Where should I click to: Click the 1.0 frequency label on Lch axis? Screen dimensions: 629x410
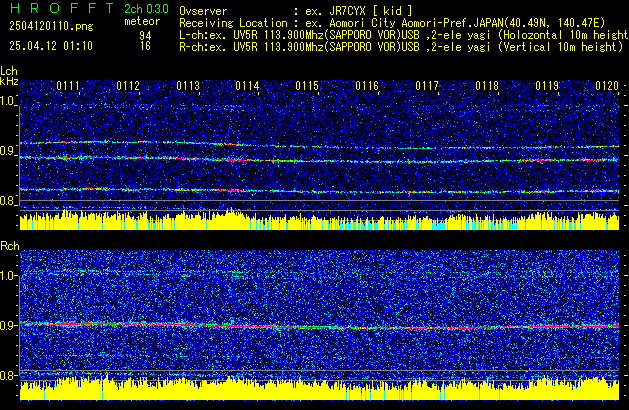pos(7,101)
